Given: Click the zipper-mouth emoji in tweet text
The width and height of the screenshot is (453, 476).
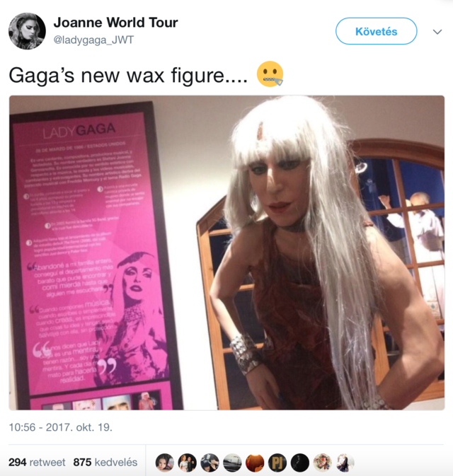Looking at the screenshot, I should click(x=270, y=74).
